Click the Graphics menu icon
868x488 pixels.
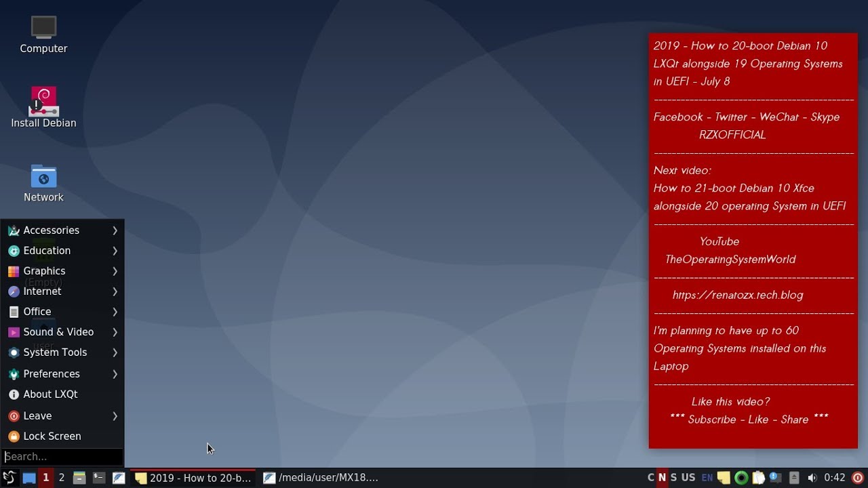[x=14, y=271]
